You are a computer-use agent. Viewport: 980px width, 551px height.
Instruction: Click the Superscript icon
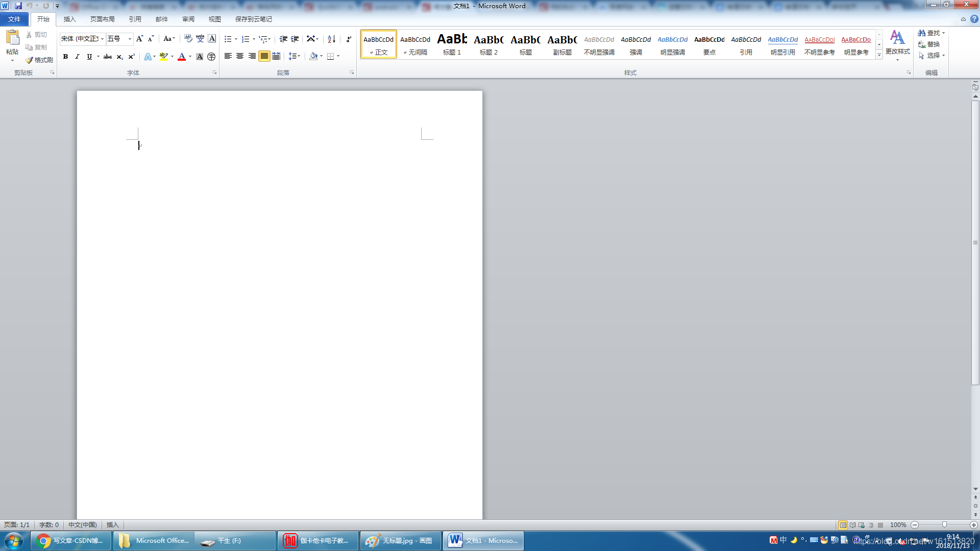point(131,57)
